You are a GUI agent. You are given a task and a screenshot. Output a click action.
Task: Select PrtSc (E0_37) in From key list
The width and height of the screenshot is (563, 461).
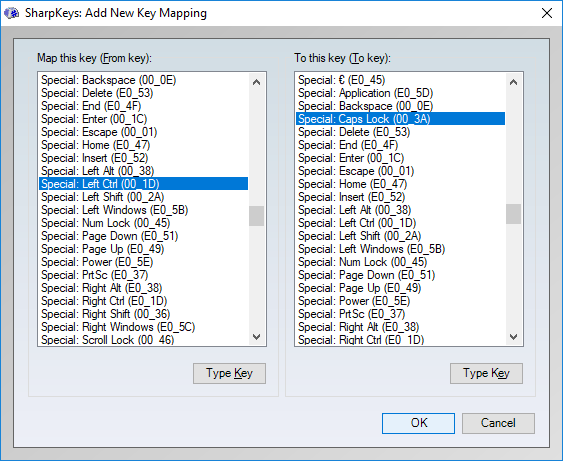[143, 275]
